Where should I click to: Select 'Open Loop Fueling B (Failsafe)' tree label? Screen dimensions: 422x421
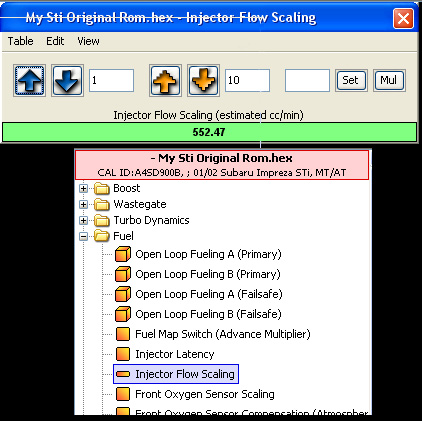click(x=208, y=314)
